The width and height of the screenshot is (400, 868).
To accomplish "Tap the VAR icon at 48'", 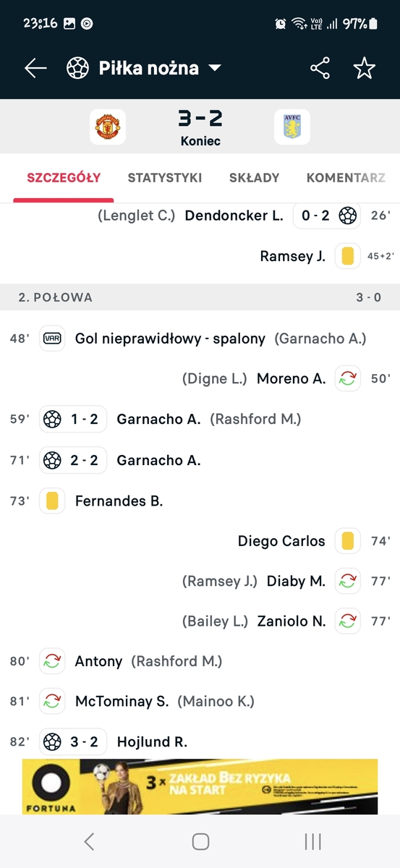I will click(52, 338).
